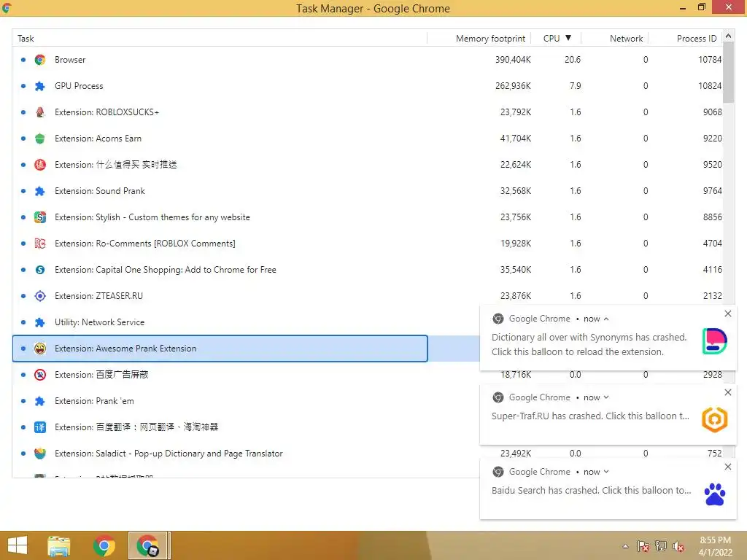Dismiss the Super-Traf.RU crashed notification
This screenshot has height=560, width=747.
[728, 392]
